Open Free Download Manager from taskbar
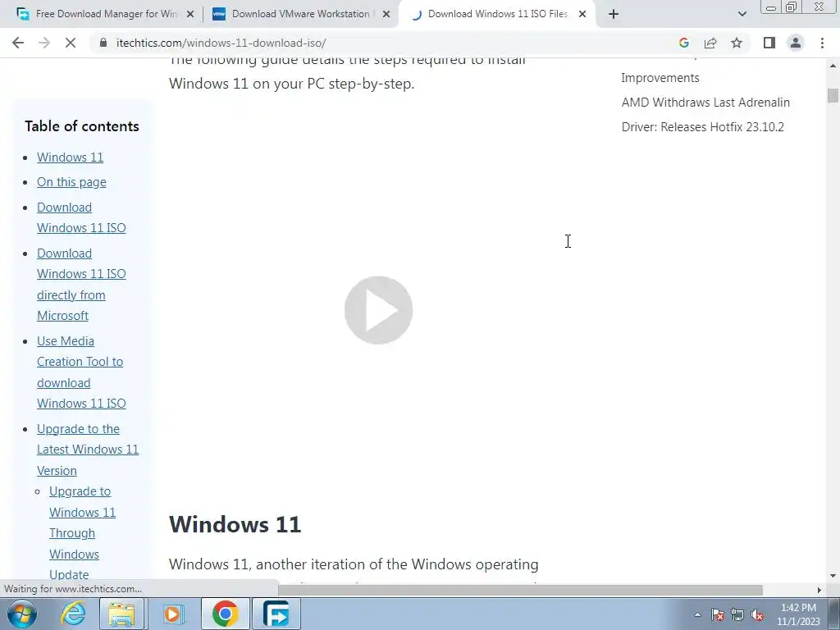The height and width of the screenshot is (630, 840). (276, 614)
